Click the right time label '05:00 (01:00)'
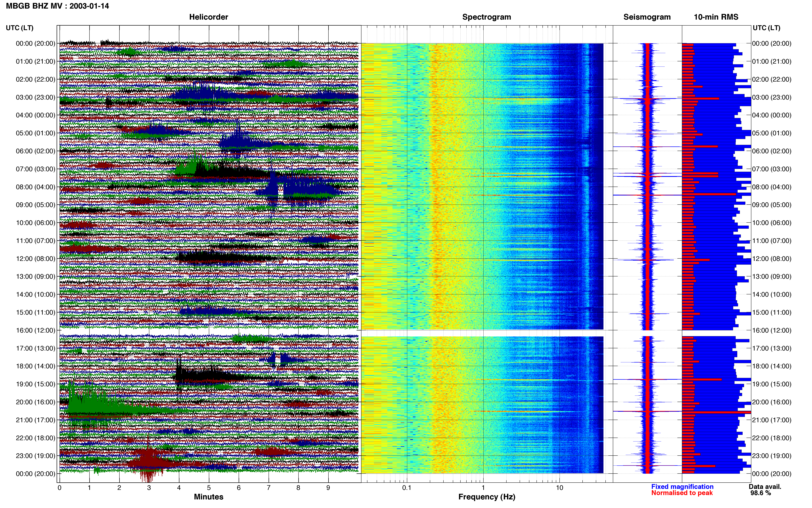The height and width of the screenshot is (508, 812). (772, 133)
